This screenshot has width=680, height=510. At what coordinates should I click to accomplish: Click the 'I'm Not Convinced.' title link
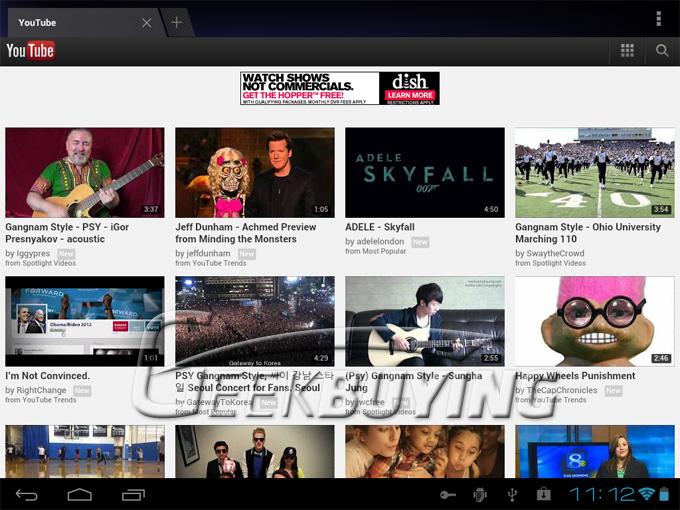[48, 376]
